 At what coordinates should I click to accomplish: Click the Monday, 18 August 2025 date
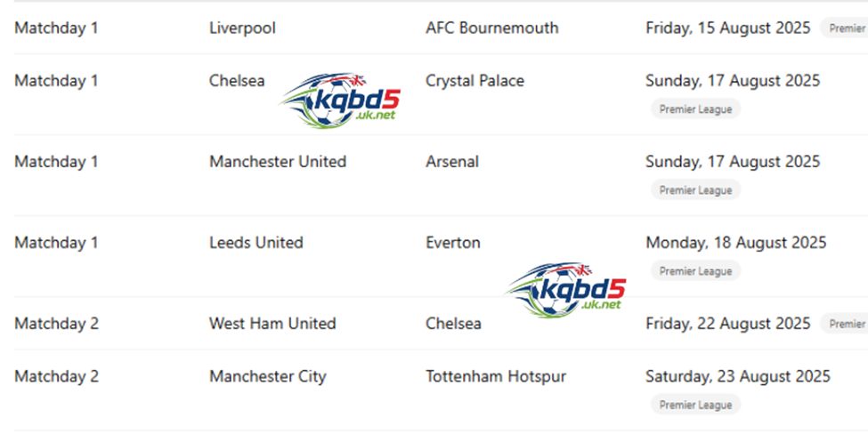click(735, 243)
